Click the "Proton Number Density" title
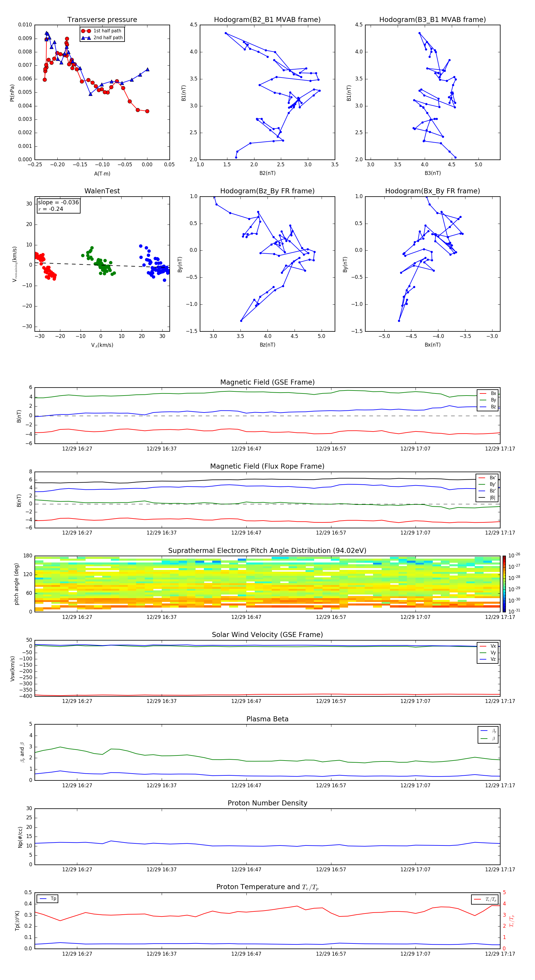Screen dimensions: 535x980 [267, 803]
